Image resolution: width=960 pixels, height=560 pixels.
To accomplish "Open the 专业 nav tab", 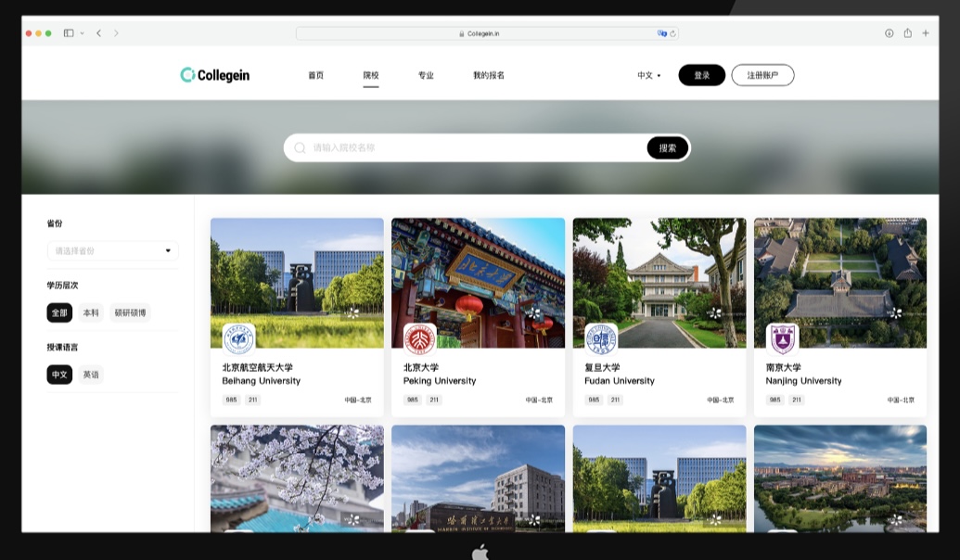I will click(x=426, y=75).
